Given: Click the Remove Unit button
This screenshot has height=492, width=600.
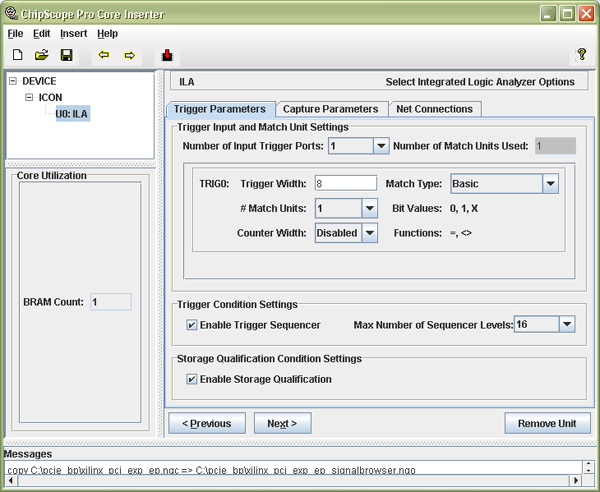Looking at the screenshot, I should 546,423.
